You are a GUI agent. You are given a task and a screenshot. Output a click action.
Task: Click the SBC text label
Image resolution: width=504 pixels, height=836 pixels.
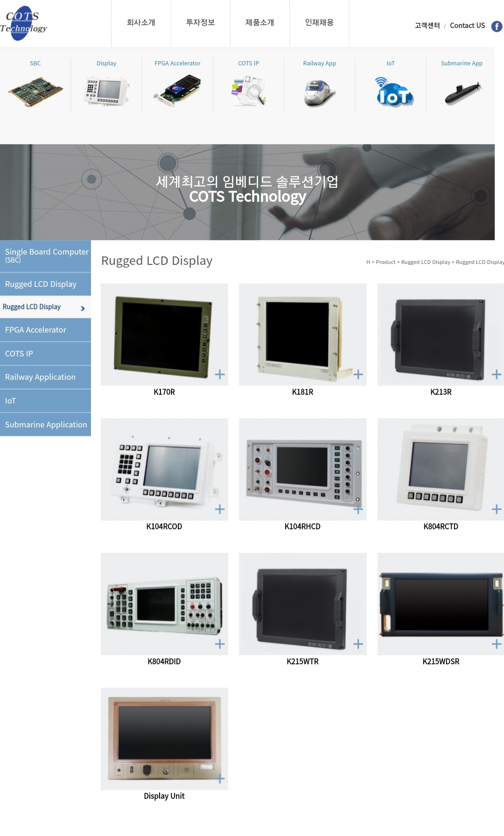35,64
